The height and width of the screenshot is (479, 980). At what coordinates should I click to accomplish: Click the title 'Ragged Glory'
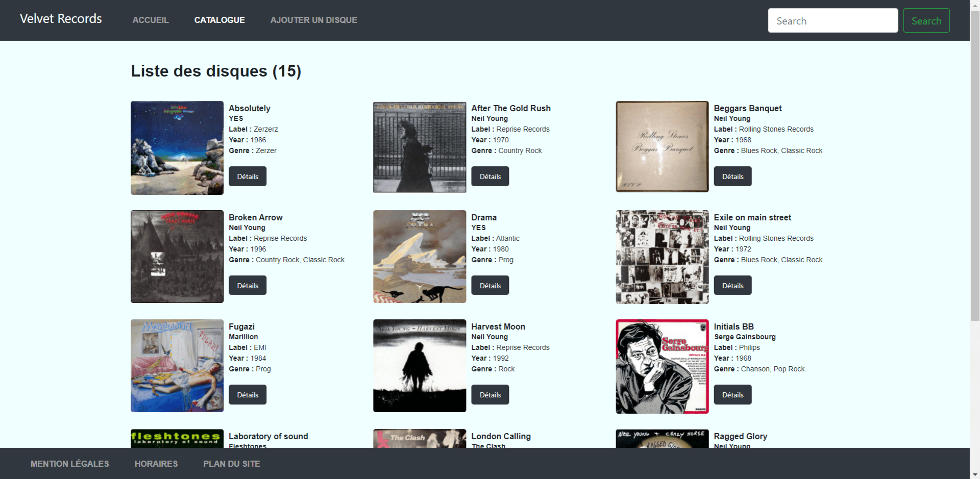[x=741, y=436]
